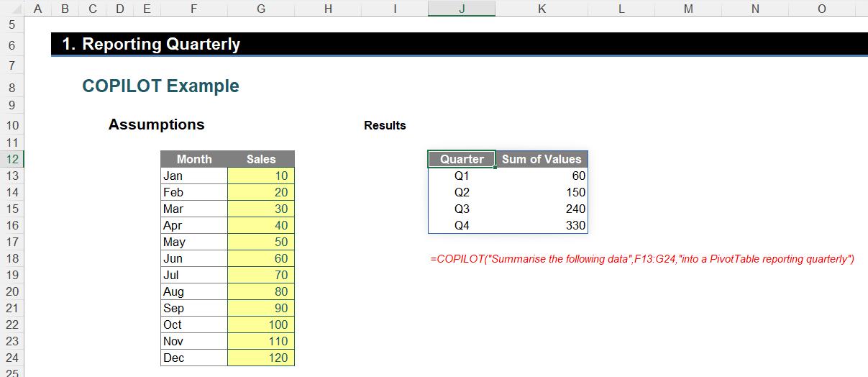This screenshot has height=377, width=868.
Task: Select column A header
Action: click(37, 9)
